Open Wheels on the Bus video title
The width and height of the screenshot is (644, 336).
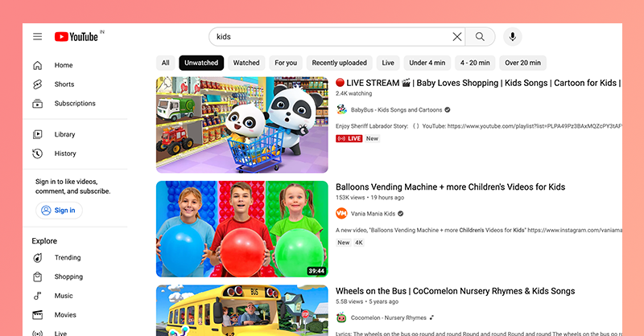point(455,291)
